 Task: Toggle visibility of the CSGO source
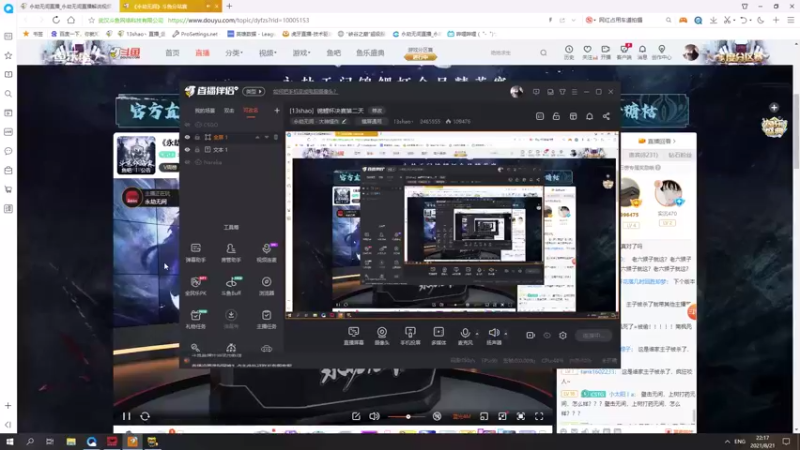(x=187, y=124)
